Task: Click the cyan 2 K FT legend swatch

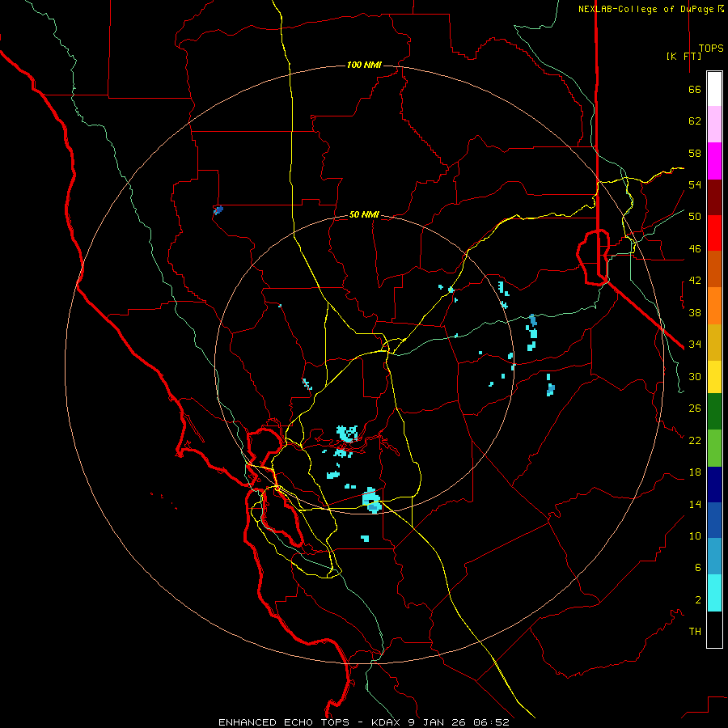Action: tap(714, 593)
